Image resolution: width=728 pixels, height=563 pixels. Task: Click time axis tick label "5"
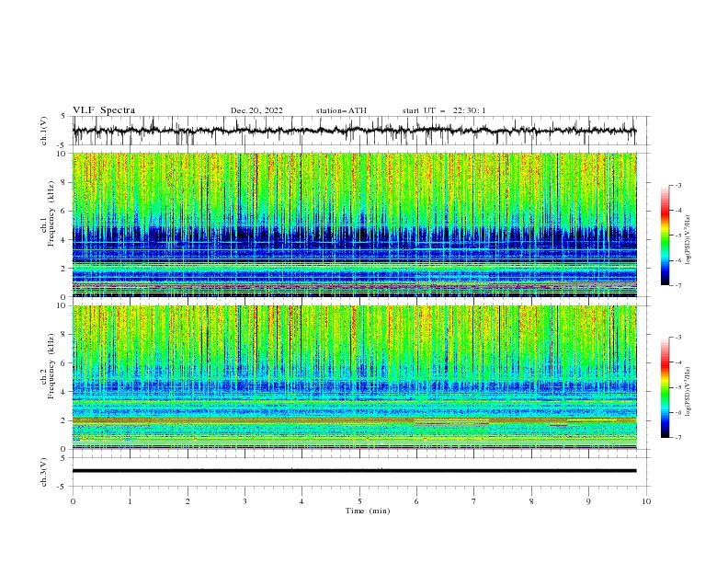coord(359,501)
